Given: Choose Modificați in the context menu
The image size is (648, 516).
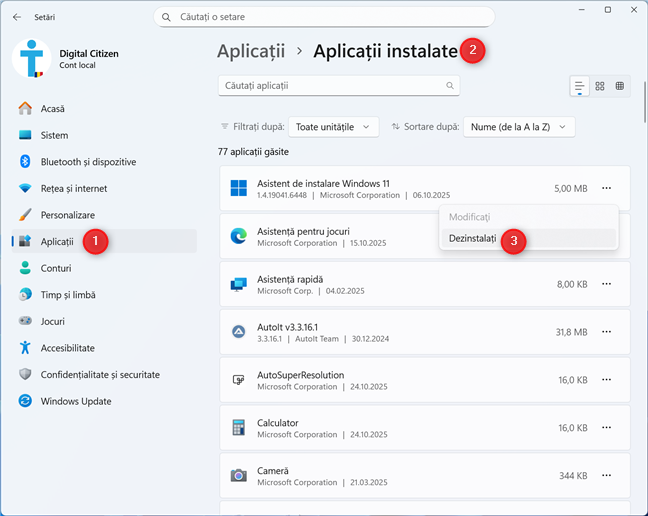Looking at the screenshot, I should click(529, 217).
